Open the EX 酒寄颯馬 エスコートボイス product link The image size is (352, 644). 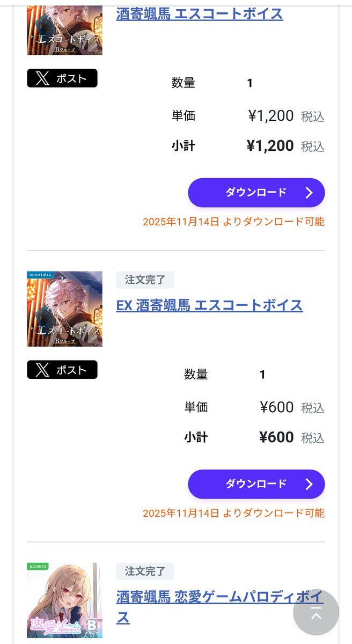click(x=209, y=305)
